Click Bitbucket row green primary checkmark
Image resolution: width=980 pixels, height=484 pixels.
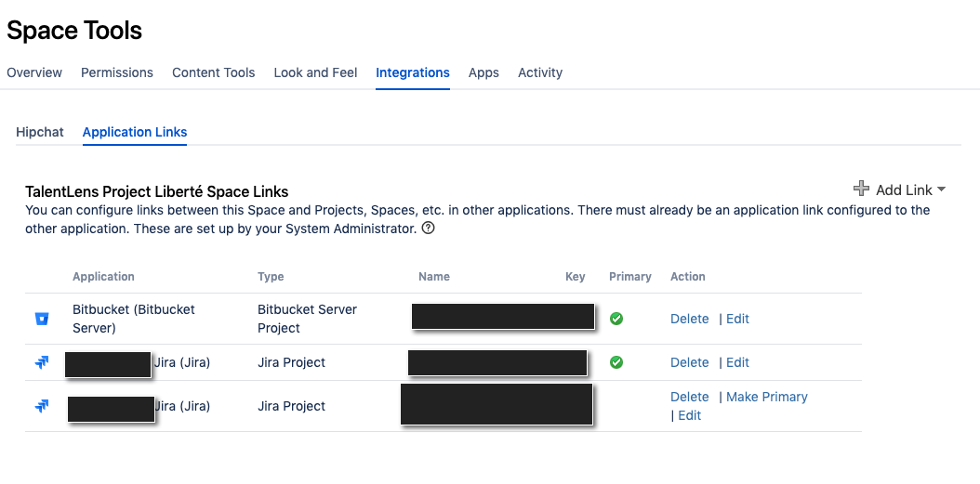[616, 319]
